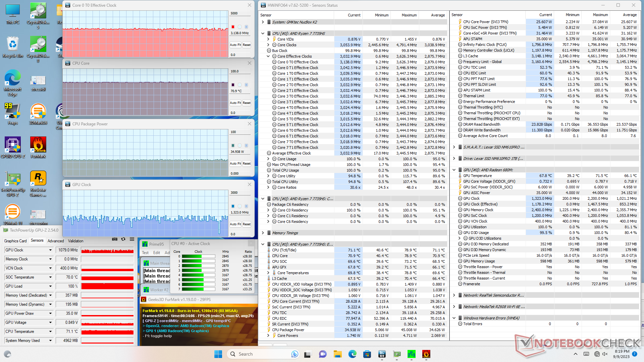Switch to Graphics Card tab in GPU-Z
The width and height of the screenshot is (644, 362).
point(15,241)
